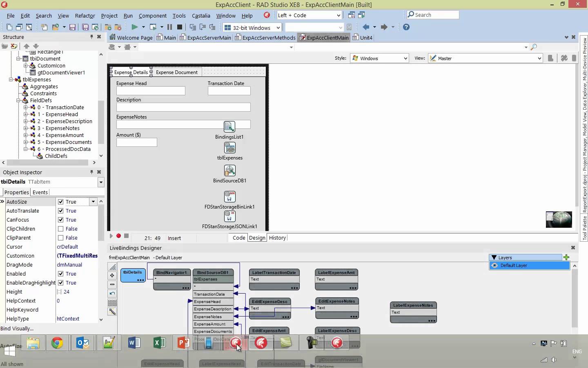588x368 pixels.
Task: Click the BindingsList1 component icon
Action: click(x=229, y=127)
